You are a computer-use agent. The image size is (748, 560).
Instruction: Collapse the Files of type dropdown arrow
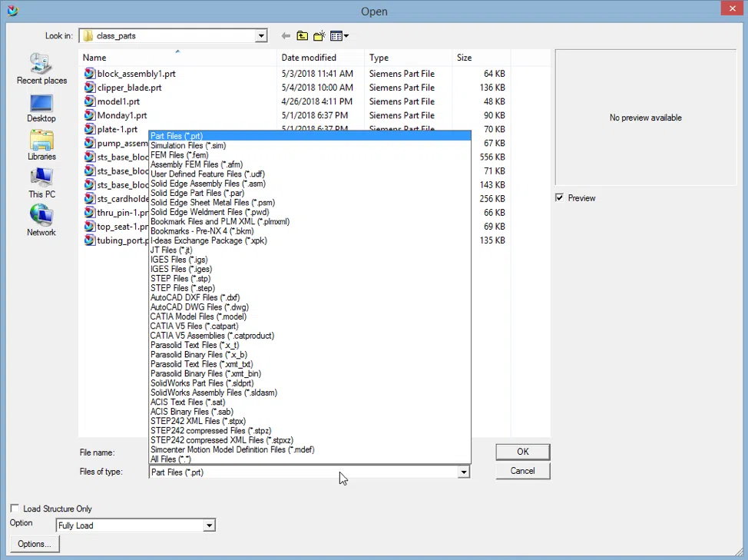click(x=464, y=472)
